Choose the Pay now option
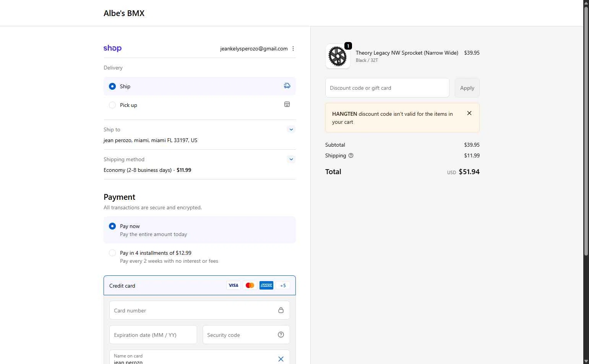 coord(200,230)
